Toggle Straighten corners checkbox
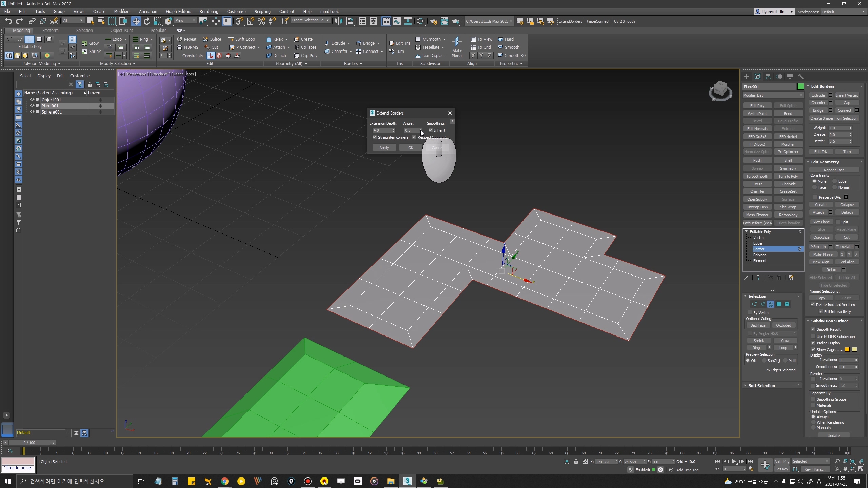Screen dimensions: 868x488 pyautogui.click(x=375, y=137)
